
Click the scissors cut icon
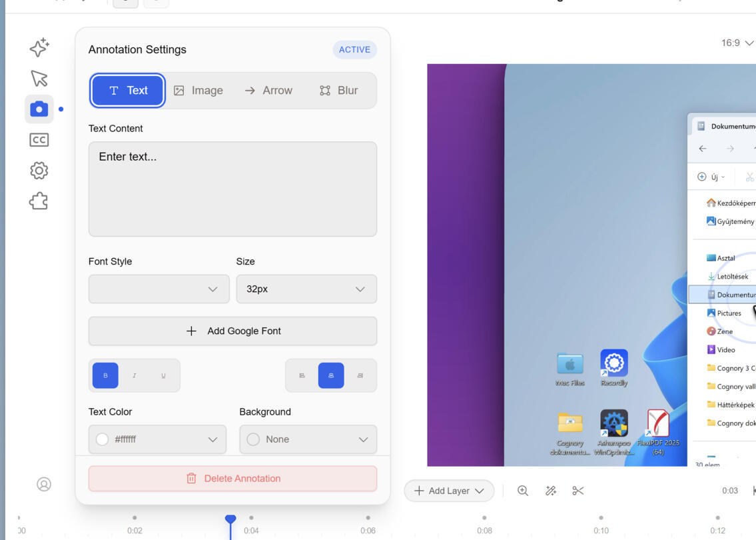click(577, 491)
